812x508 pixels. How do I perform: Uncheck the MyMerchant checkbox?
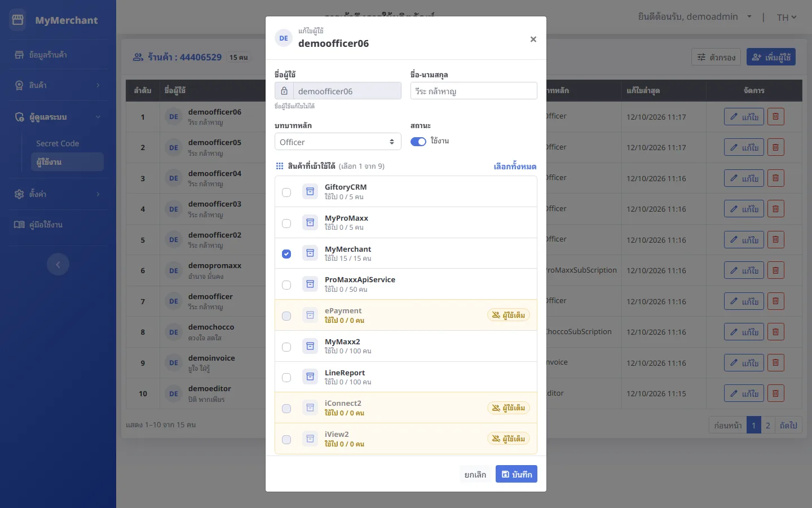286,254
